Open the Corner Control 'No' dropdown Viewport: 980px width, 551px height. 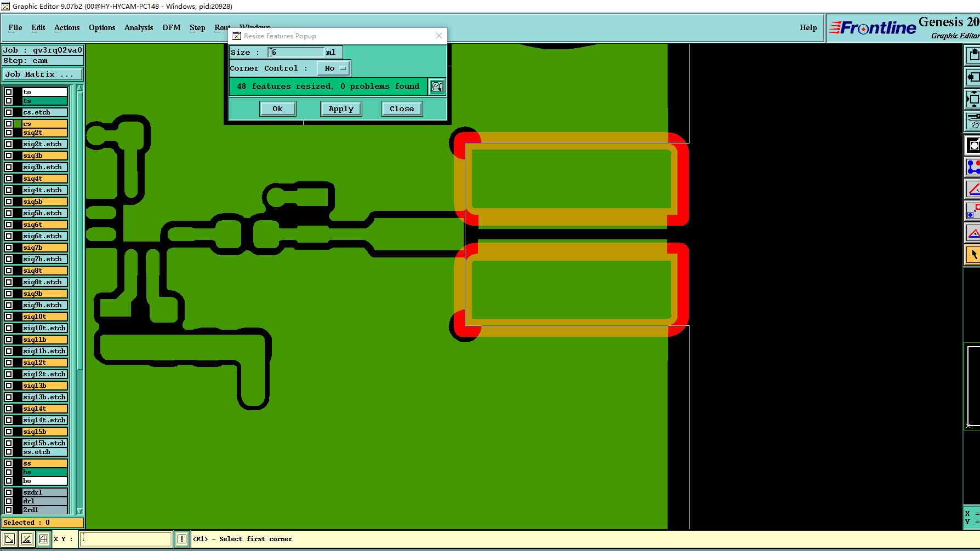(334, 68)
